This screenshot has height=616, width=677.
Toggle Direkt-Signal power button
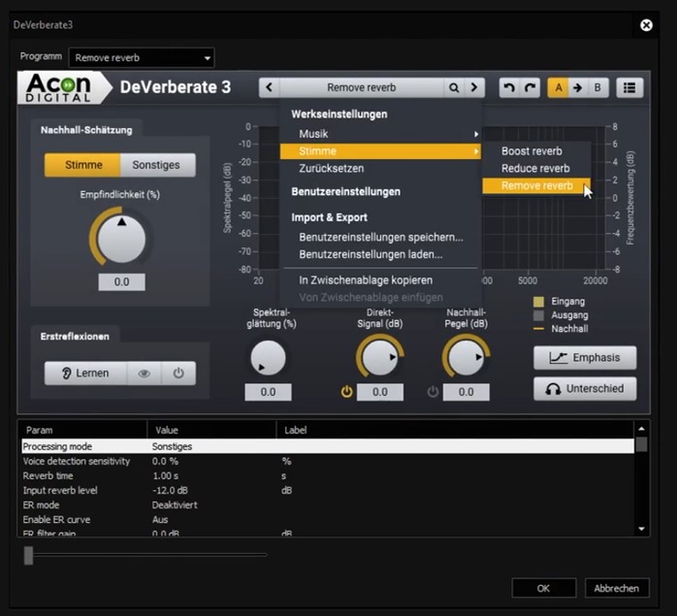point(346,392)
